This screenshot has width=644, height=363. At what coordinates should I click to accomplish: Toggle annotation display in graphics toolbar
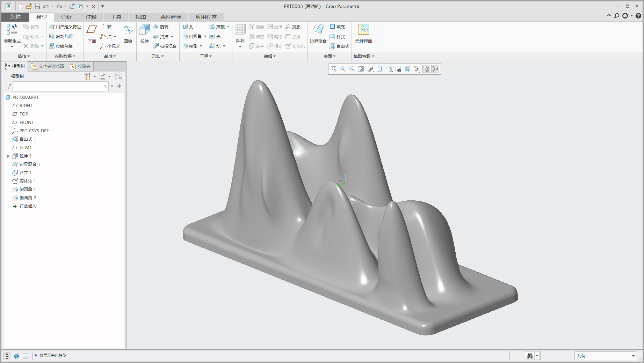click(x=426, y=69)
